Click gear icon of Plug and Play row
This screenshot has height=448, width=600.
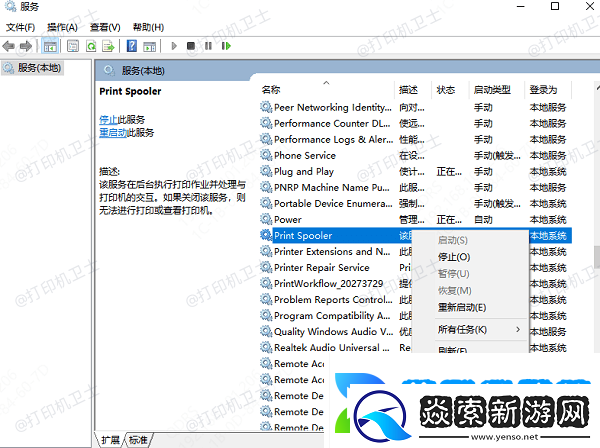pos(266,171)
